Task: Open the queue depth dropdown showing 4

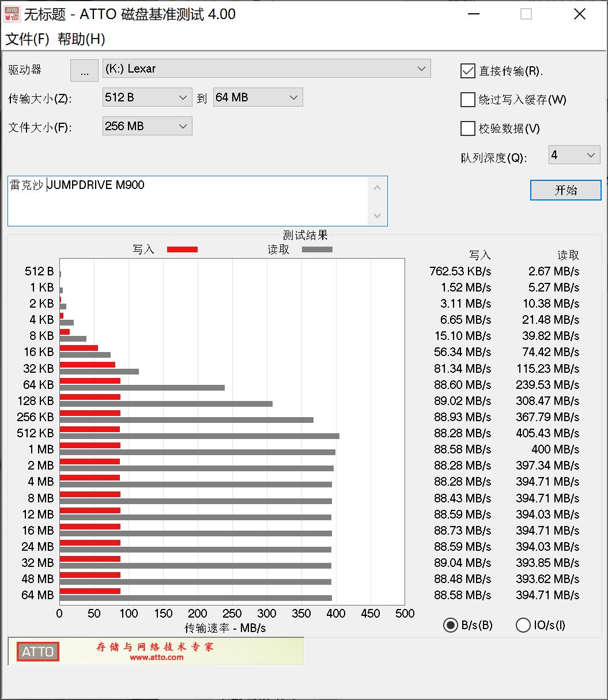Action: point(574,155)
